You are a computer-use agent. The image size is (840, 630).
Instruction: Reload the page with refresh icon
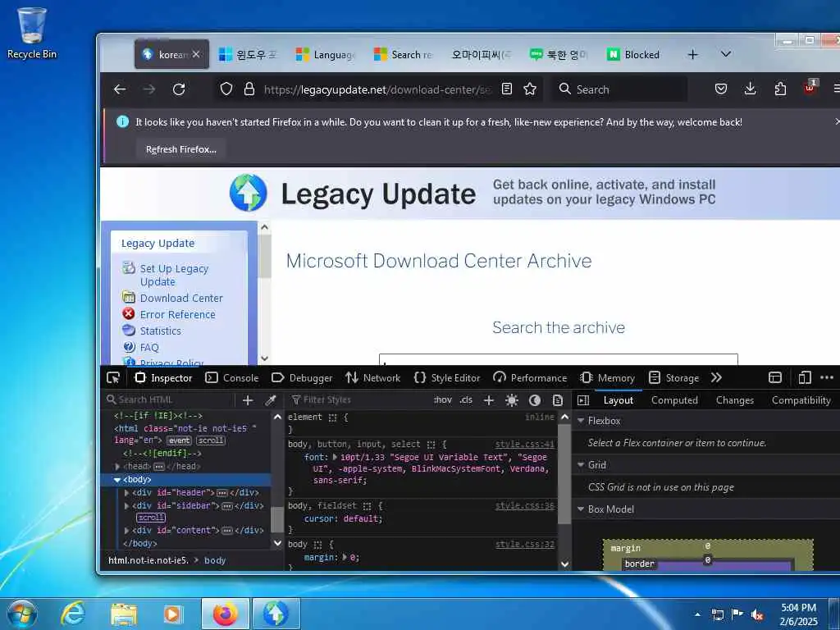(x=179, y=89)
